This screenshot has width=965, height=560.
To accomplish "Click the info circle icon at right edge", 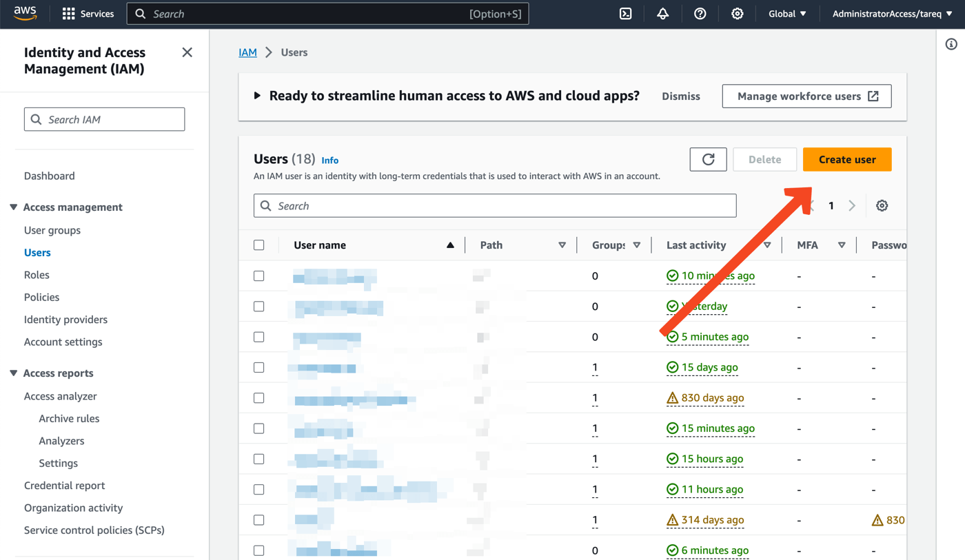I will 951,44.
